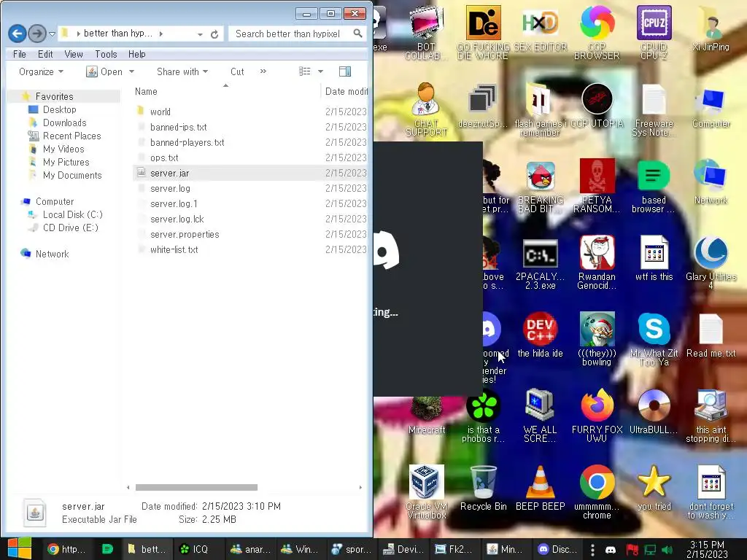Change view with the view icon
Viewport: 747px width, 560px height.
click(305, 71)
